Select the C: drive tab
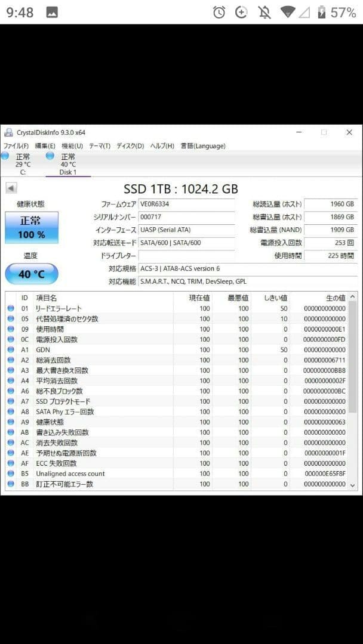363x644 pixels. pyautogui.click(x=23, y=165)
